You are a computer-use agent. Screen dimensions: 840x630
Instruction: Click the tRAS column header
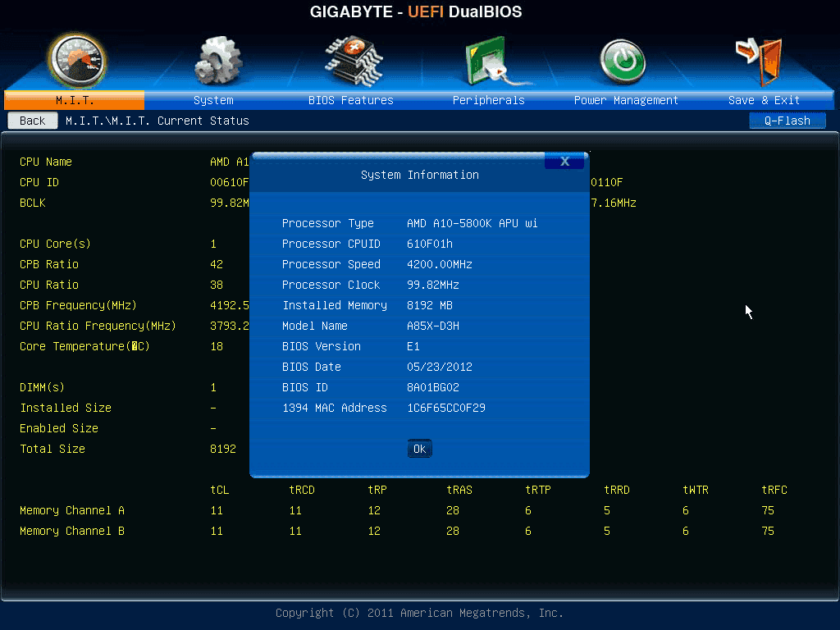(459, 490)
